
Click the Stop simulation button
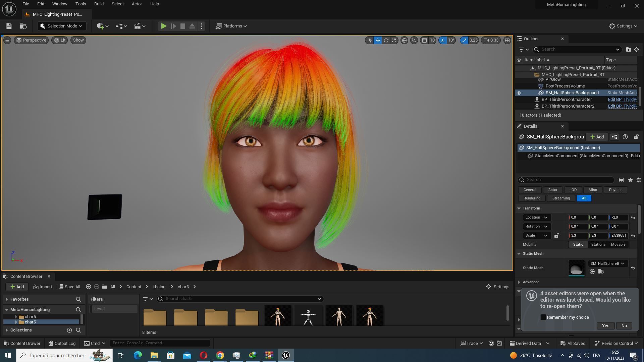183,26
